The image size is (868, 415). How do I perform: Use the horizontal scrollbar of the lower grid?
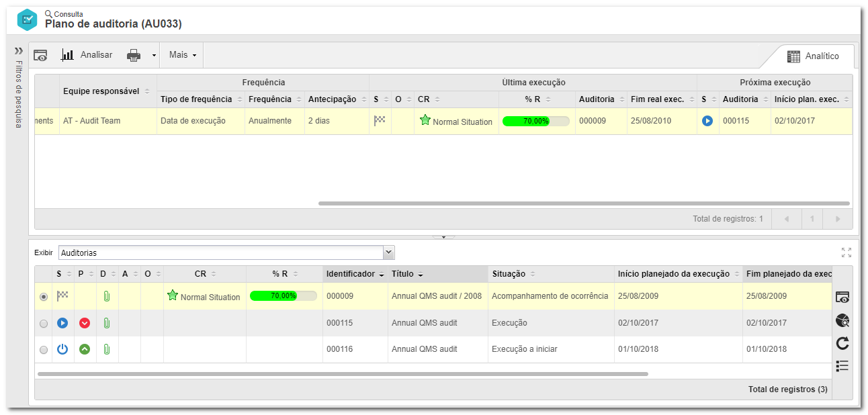343,373
